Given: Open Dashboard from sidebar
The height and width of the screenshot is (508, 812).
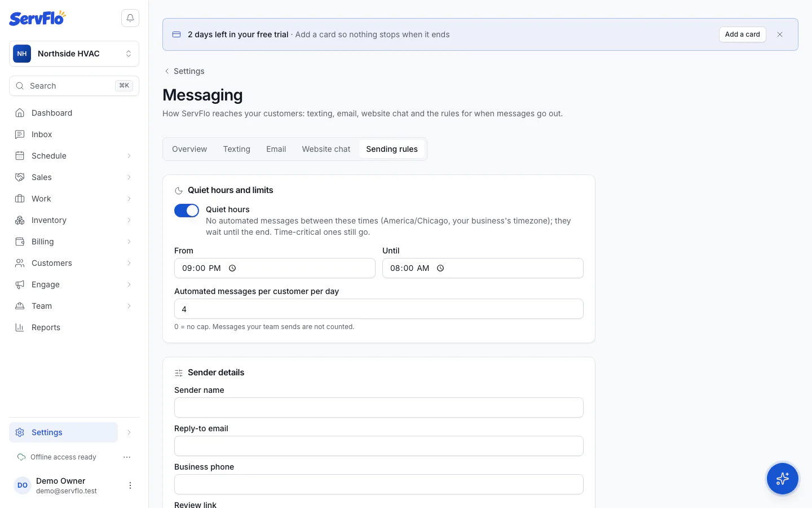Looking at the screenshot, I should point(74,113).
